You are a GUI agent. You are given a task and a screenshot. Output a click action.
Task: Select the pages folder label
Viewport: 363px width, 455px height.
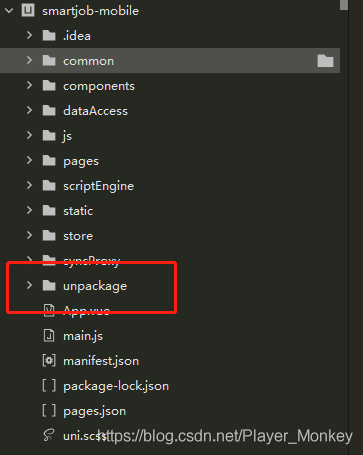[x=81, y=162]
